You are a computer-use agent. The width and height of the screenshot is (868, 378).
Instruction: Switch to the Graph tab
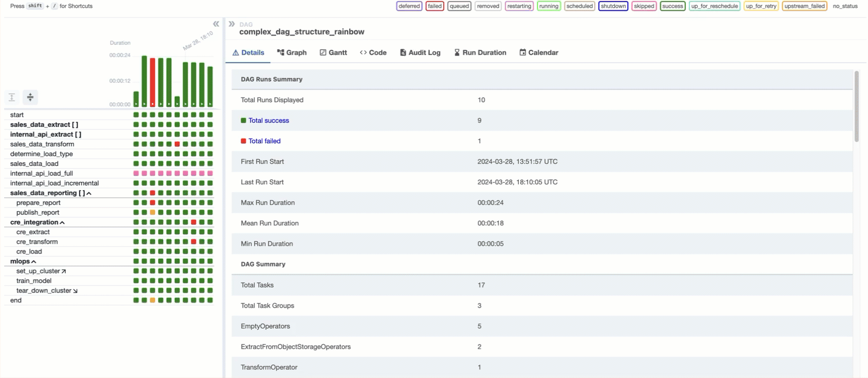tap(292, 52)
